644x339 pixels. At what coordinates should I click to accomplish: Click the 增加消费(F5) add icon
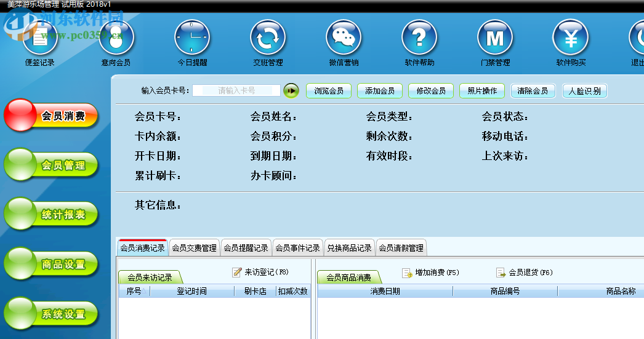(x=407, y=273)
